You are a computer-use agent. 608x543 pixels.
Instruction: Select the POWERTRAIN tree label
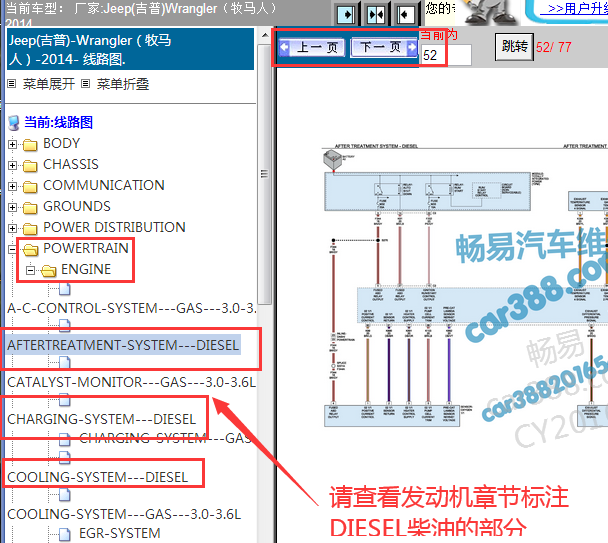[x=86, y=248]
